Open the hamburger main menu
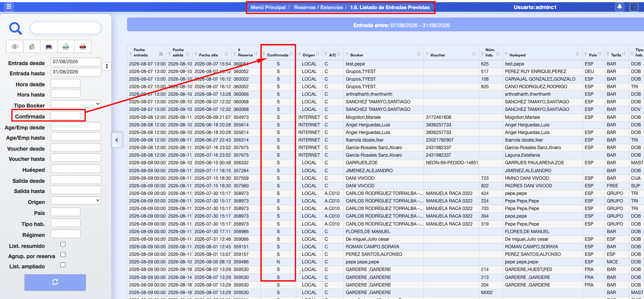The image size is (644, 299). 9,7
